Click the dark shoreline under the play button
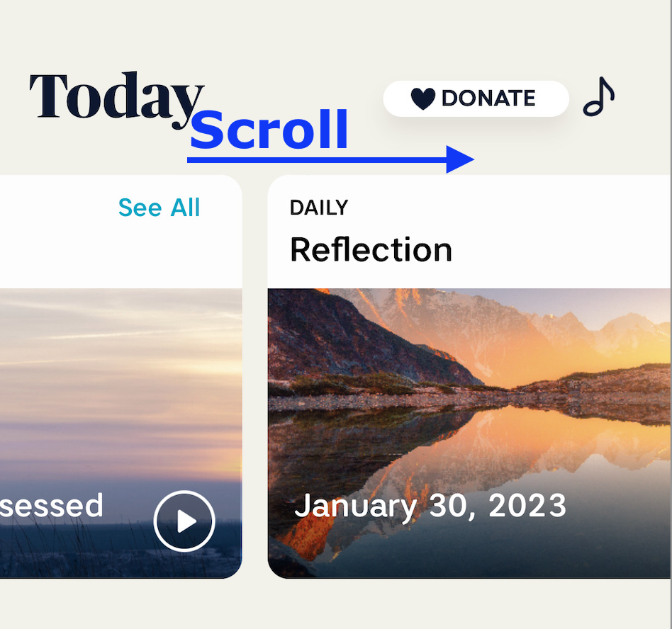Screen dimensions: 672x629 [x=184, y=563]
